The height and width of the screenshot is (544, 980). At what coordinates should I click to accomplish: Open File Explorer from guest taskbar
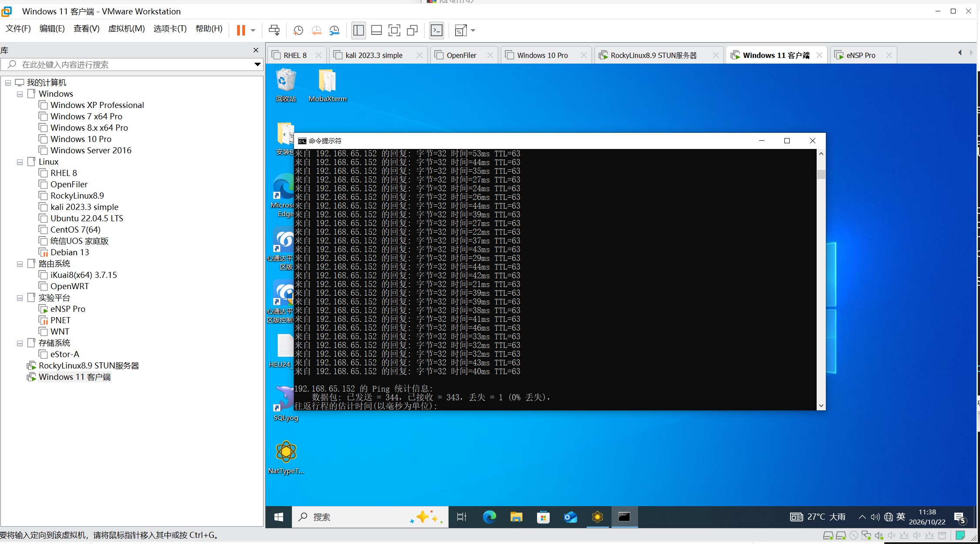coord(516,517)
